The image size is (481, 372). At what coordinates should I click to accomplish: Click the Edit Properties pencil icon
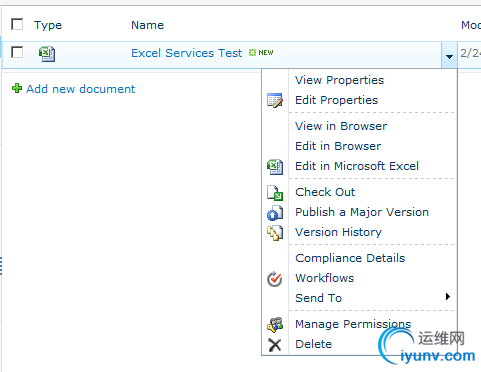point(275,100)
